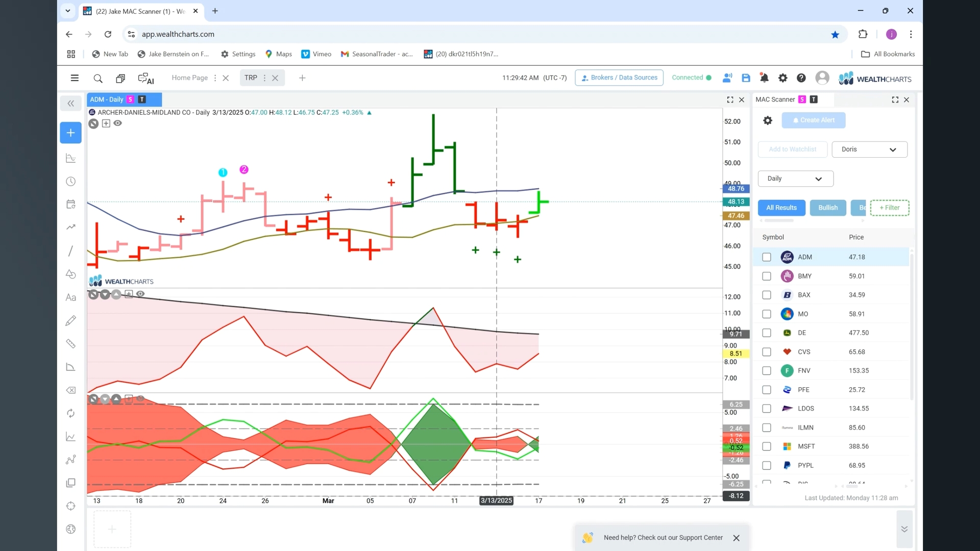Open the help question mark icon
This screenshot has width=980, height=551.
(x=801, y=78)
